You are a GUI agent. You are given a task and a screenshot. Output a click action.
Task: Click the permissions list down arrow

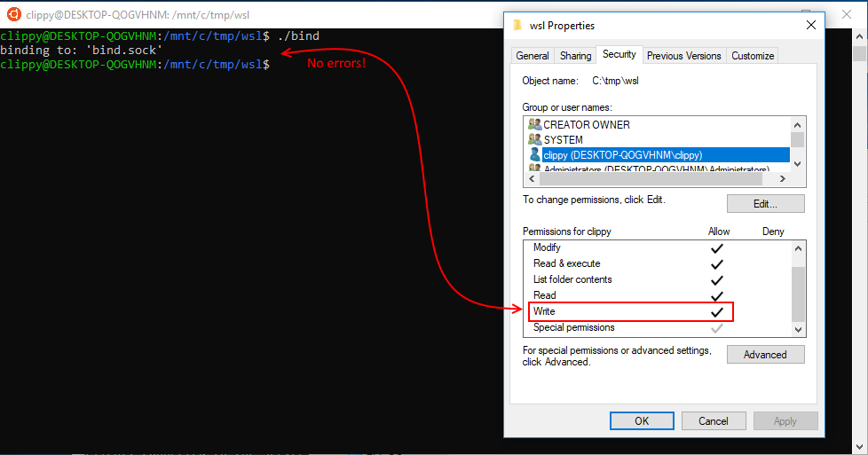[x=798, y=329]
